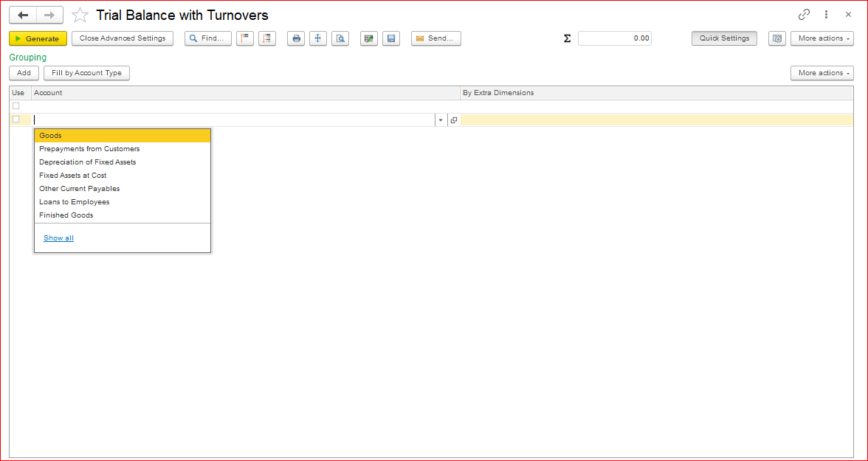Screen dimensions: 868x461
Task: Click the expand all groups icon
Action: (x=267, y=38)
